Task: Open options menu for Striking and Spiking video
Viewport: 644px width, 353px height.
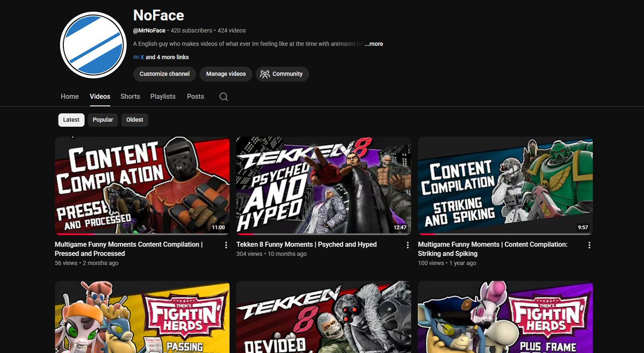Action: [589, 245]
